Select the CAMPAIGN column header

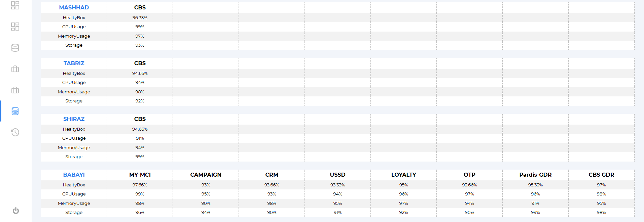[206, 175]
